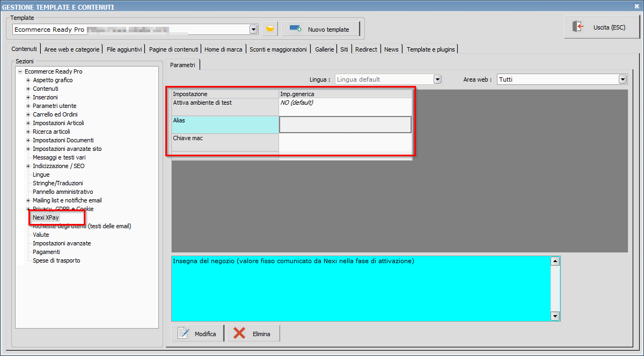Click the Elimina button

tap(254, 333)
